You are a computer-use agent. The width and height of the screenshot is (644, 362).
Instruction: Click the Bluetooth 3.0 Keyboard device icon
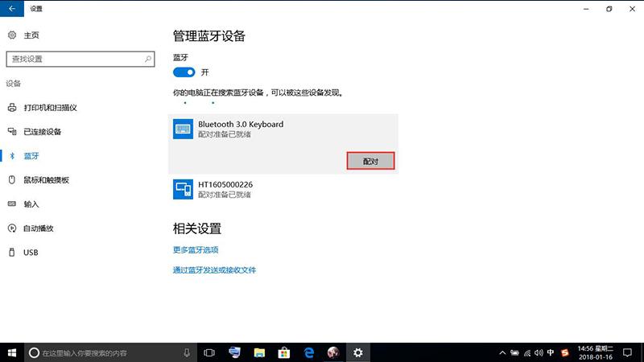coord(183,129)
